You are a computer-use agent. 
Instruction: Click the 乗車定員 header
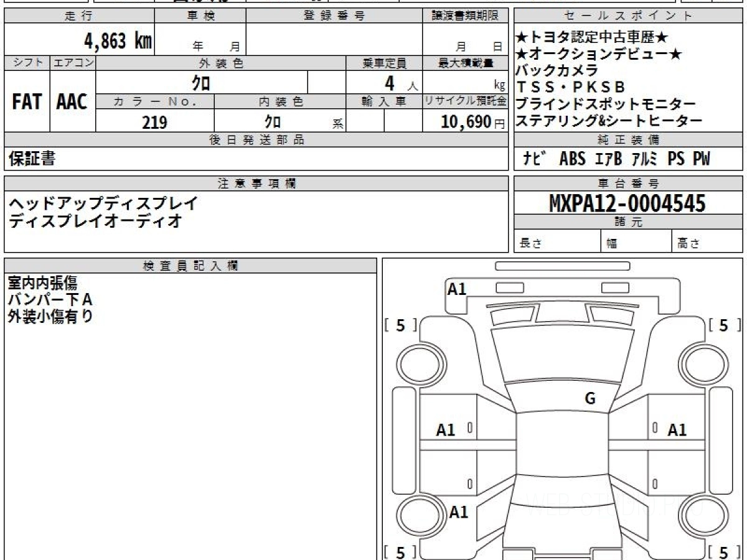coord(384,63)
